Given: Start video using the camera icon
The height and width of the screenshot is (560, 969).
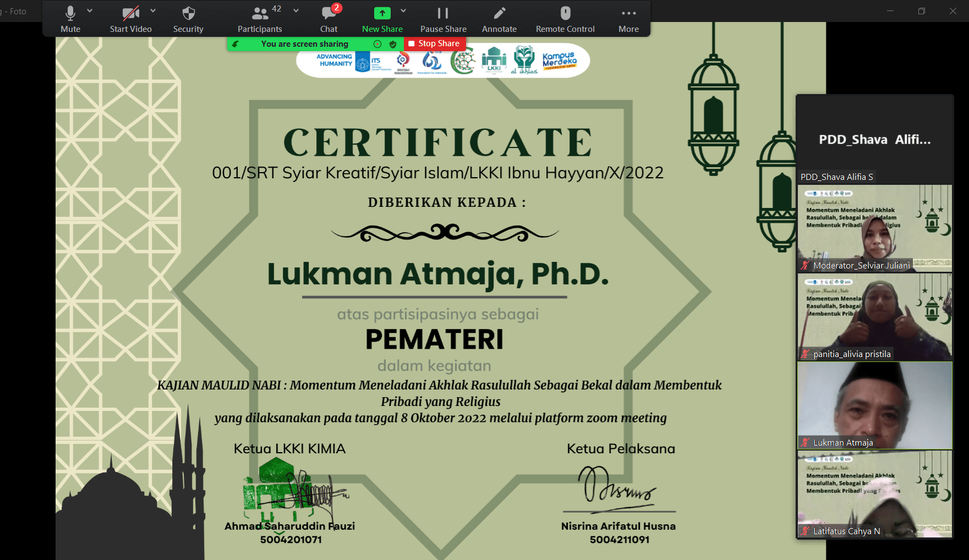Looking at the screenshot, I should pyautogui.click(x=130, y=19).
